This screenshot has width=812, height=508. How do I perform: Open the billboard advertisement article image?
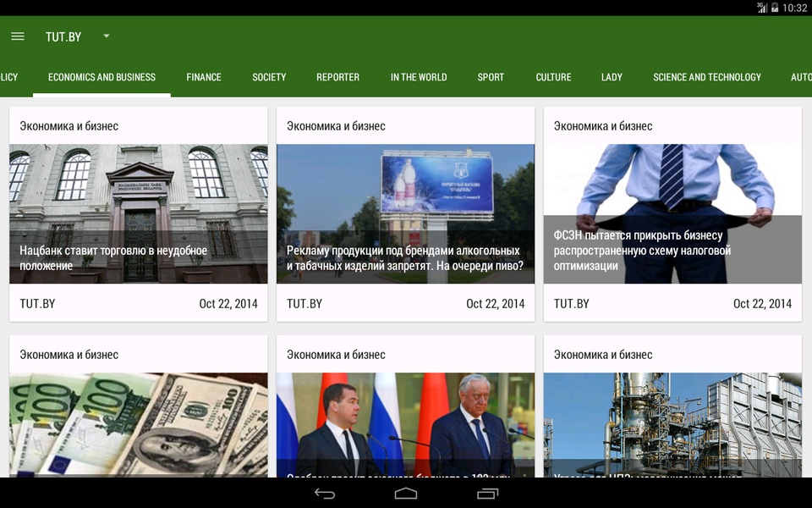coord(405,213)
